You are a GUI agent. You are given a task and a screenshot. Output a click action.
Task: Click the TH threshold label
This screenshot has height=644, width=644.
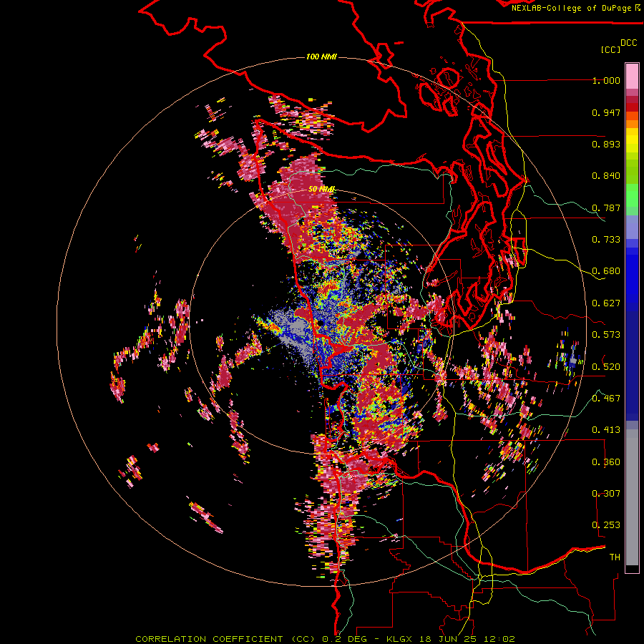615,557
